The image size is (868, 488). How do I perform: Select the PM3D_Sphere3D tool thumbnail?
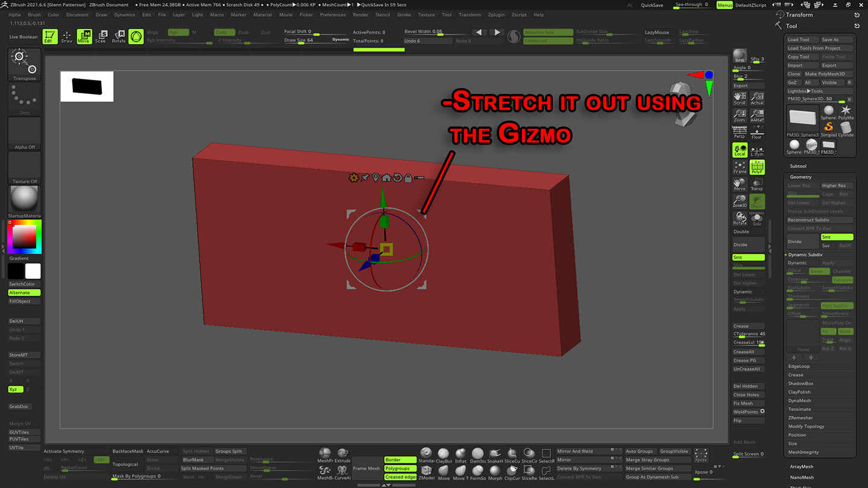(802, 117)
